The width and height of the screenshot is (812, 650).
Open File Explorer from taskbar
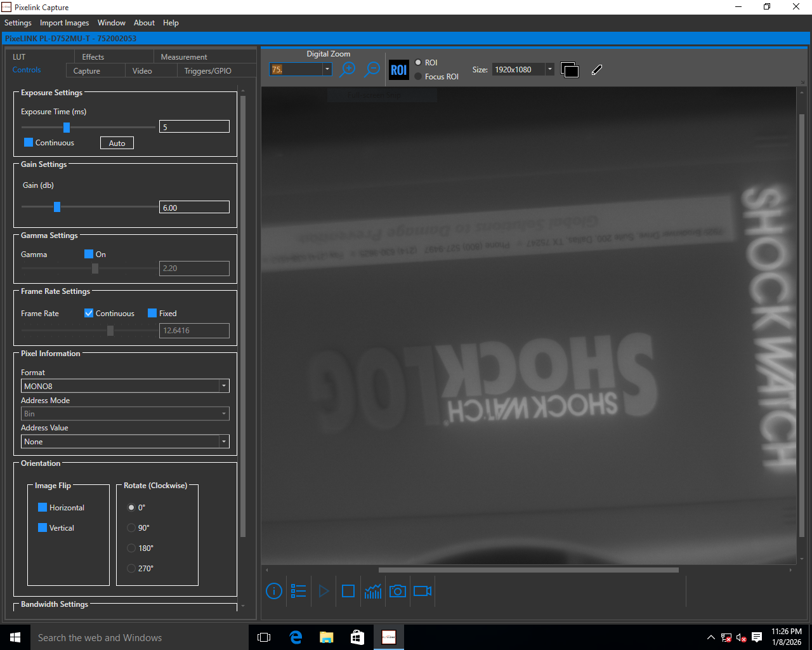click(327, 637)
